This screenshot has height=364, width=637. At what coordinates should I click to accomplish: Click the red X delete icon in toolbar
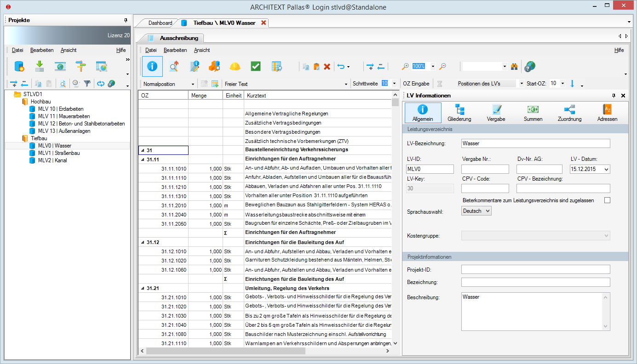coord(327,67)
